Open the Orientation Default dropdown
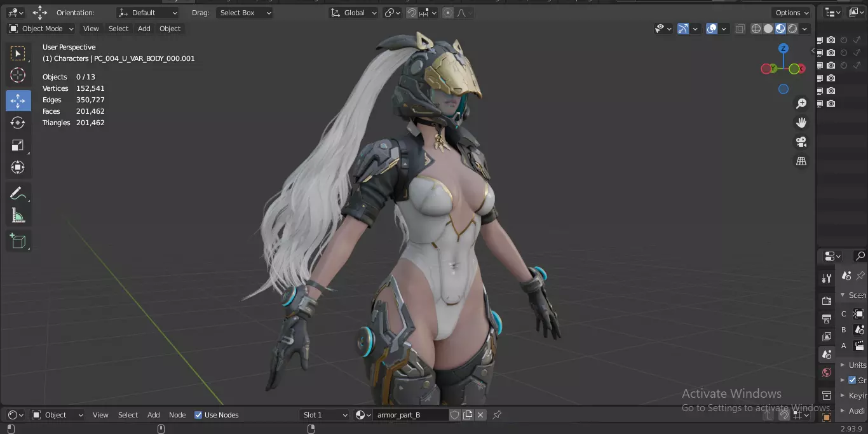 click(x=147, y=13)
